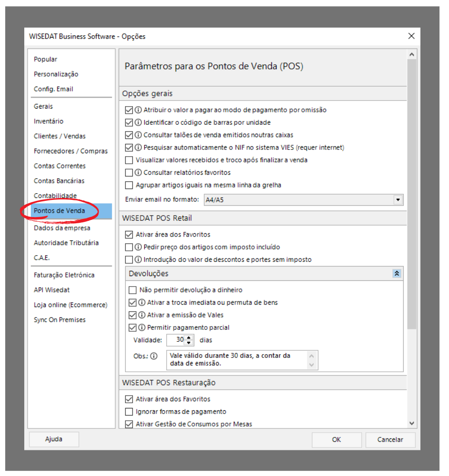Select Fornecedores / Compras category

[x=71, y=151]
